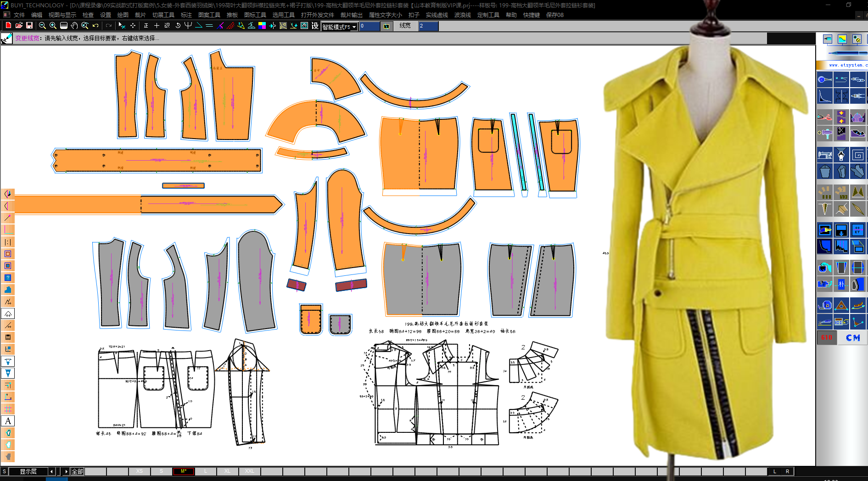Create a new file from the toolbar
Viewport: 868px width, 481px height.
8,26
